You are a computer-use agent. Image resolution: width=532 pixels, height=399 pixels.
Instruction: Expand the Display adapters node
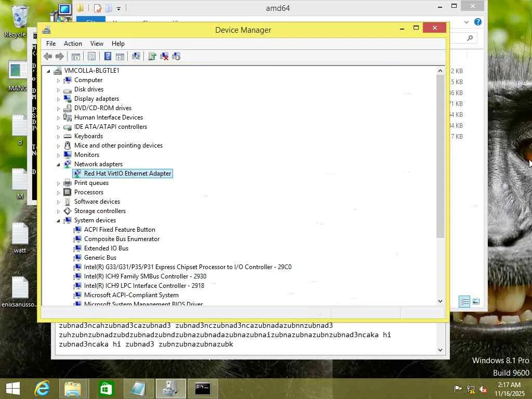pyautogui.click(x=58, y=99)
